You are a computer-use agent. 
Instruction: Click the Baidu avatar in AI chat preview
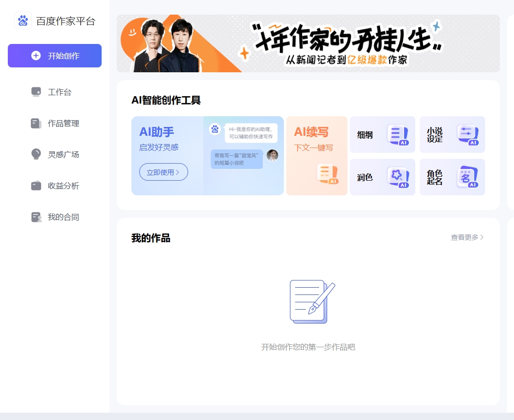(215, 129)
